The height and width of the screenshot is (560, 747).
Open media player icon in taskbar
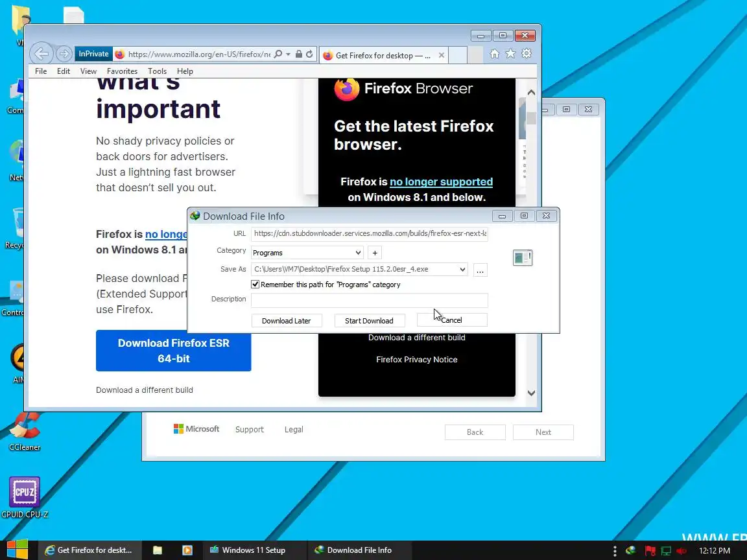coord(187,550)
